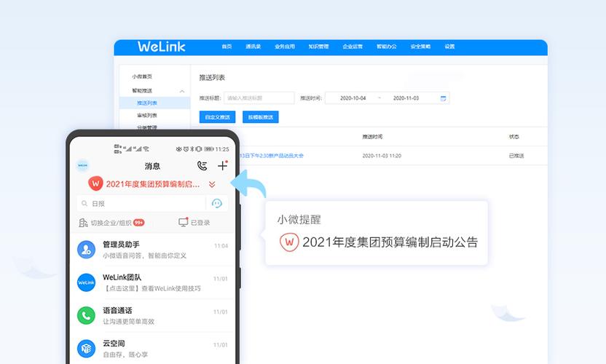Open the WeLink团队 conversation title
606x364 pixels.
122,277
